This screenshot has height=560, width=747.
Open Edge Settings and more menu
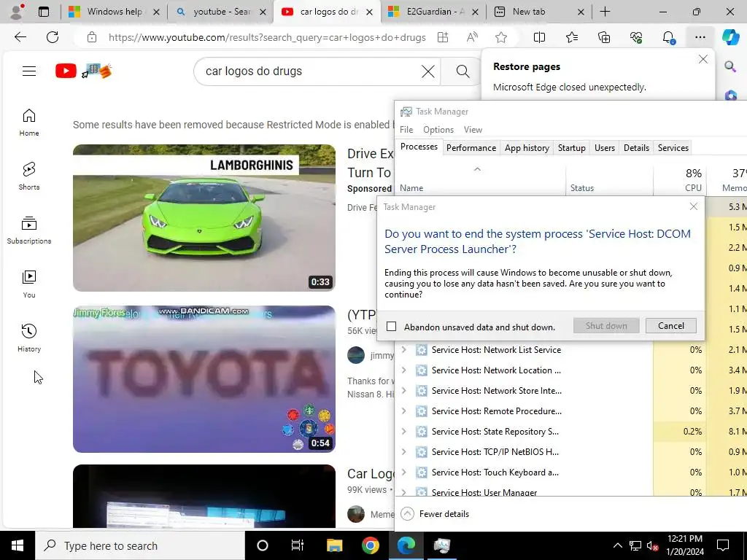(700, 37)
